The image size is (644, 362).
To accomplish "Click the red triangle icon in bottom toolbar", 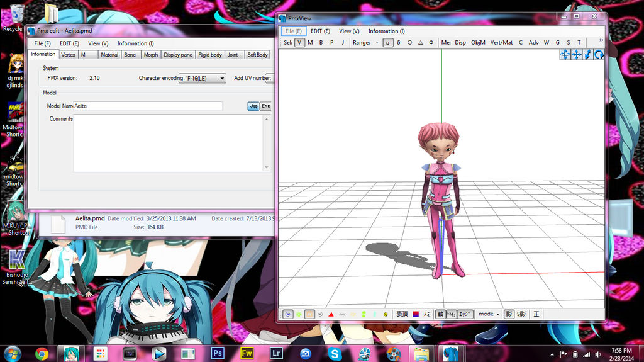I will click(331, 314).
